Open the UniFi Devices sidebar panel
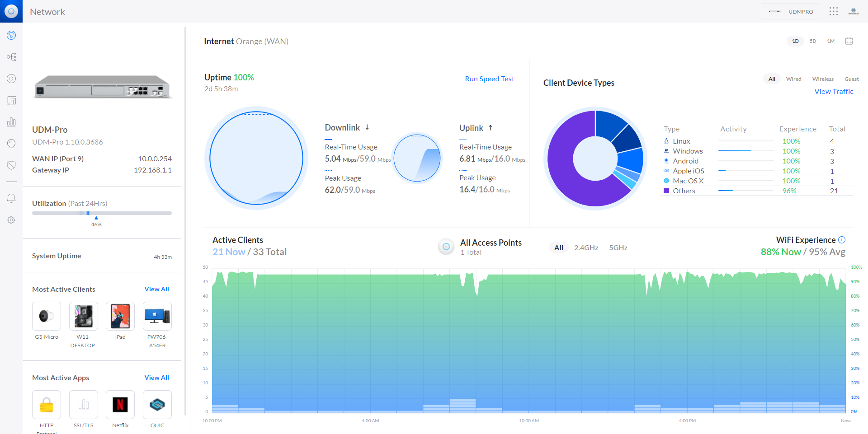Image resolution: width=868 pixels, height=434 pixels. (x=11, y=79)
